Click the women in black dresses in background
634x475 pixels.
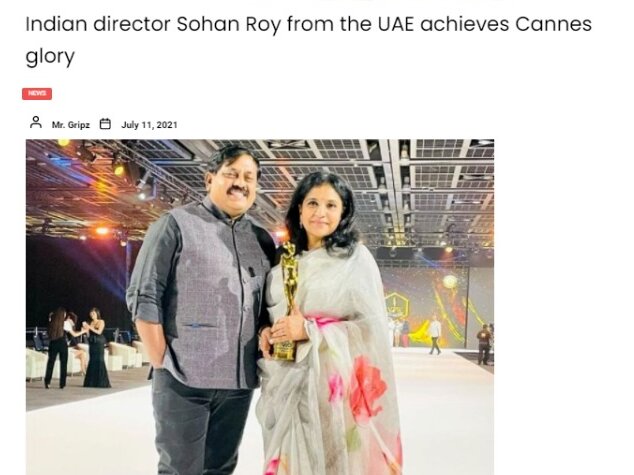[x=77, y=348]
